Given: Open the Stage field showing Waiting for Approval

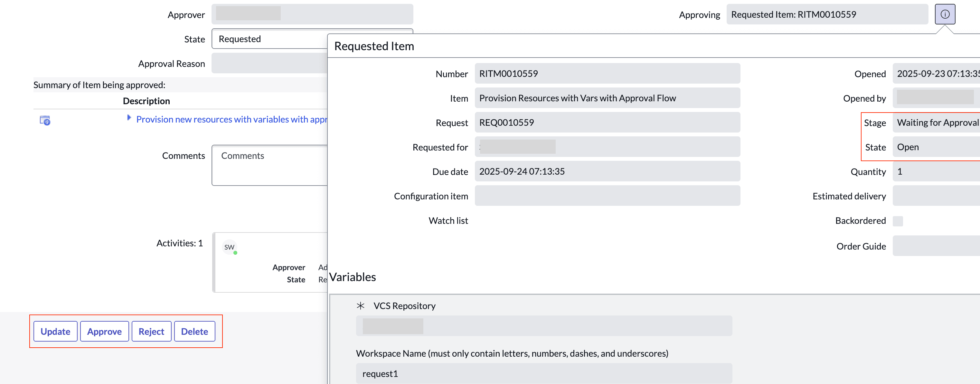Looking at the screenshot, I should [937, 123].
